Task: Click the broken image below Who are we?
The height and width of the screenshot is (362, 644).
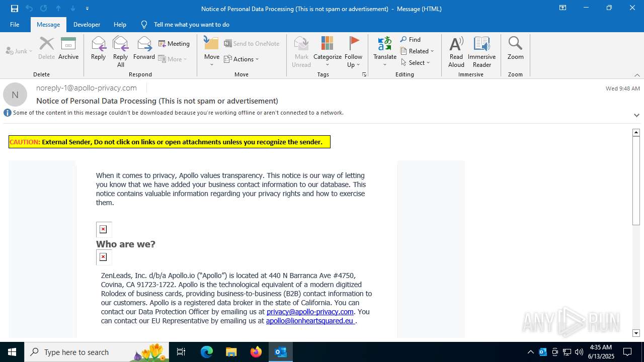Action: [104, 257]
